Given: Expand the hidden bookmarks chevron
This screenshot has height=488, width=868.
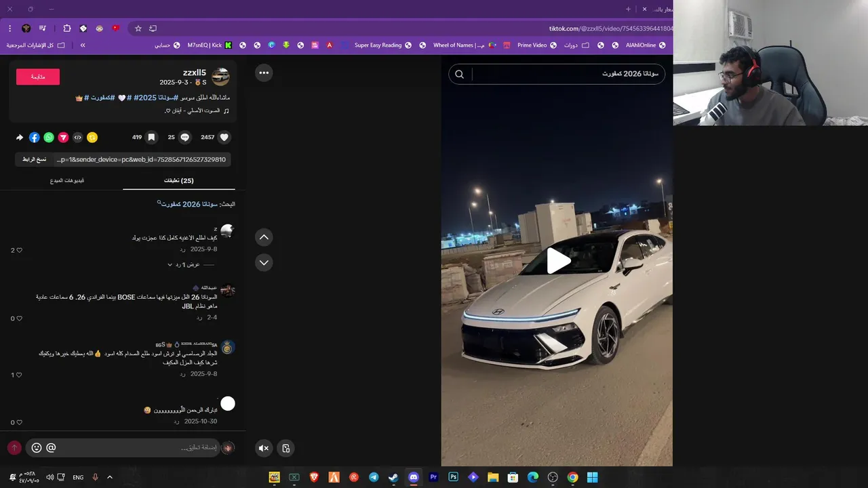Looking at the screenshot, I should [83, 45].
